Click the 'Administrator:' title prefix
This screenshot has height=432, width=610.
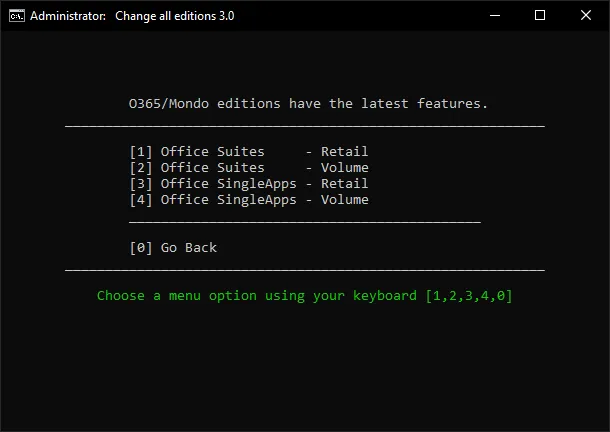[69, 16]
